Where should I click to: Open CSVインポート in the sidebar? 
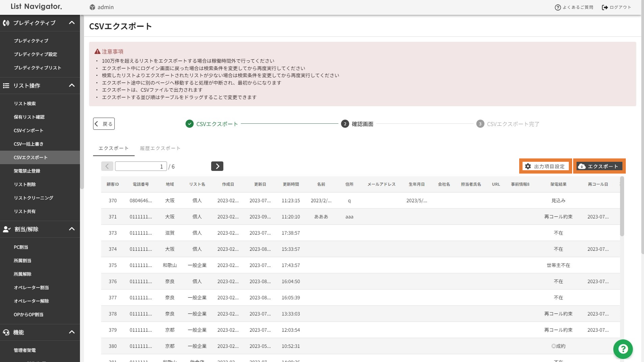tap(29, 130)
